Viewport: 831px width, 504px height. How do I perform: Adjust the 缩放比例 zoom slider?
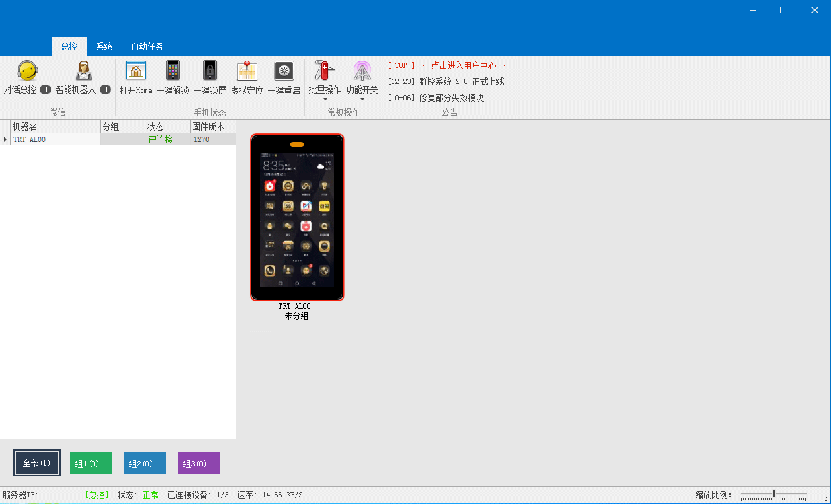pyautogui.click(x=774, y=493)
